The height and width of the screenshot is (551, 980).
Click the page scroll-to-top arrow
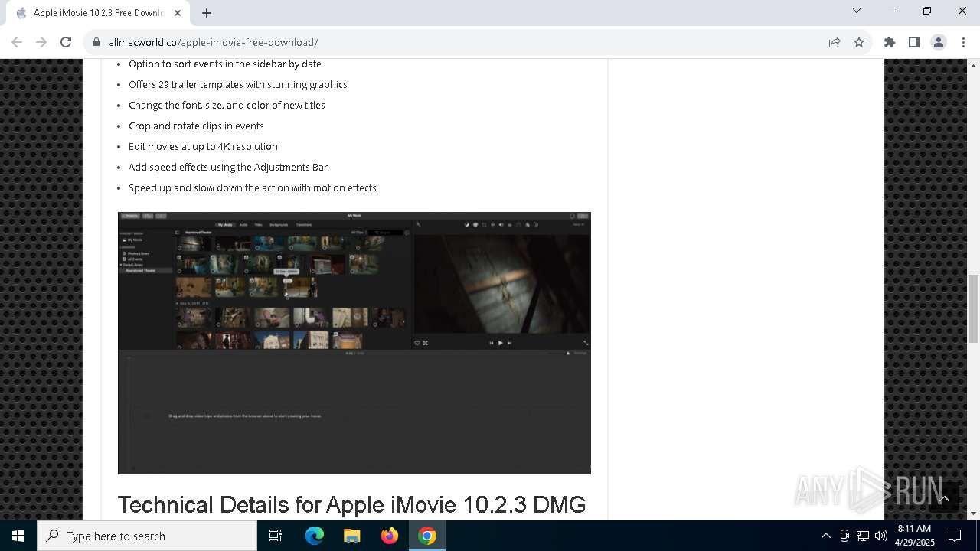tap(944, 498)
